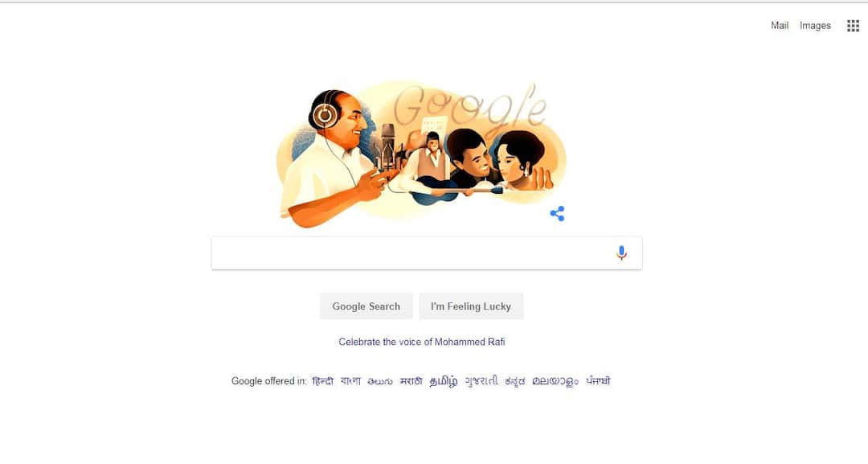Switch Google to Telugu (తెలుగు) language
868x464 pixels.
pyautogui.click(x=380, y=381)
